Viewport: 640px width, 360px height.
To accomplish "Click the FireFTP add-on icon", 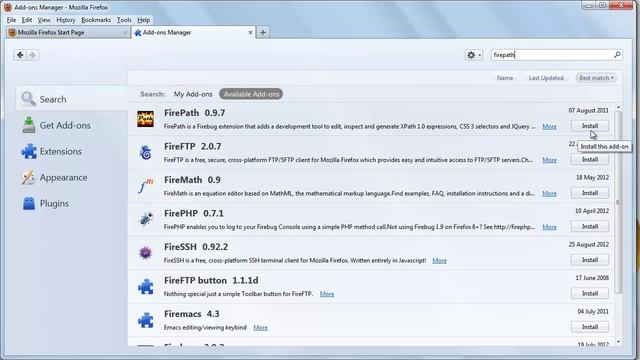I will [145, 152].
